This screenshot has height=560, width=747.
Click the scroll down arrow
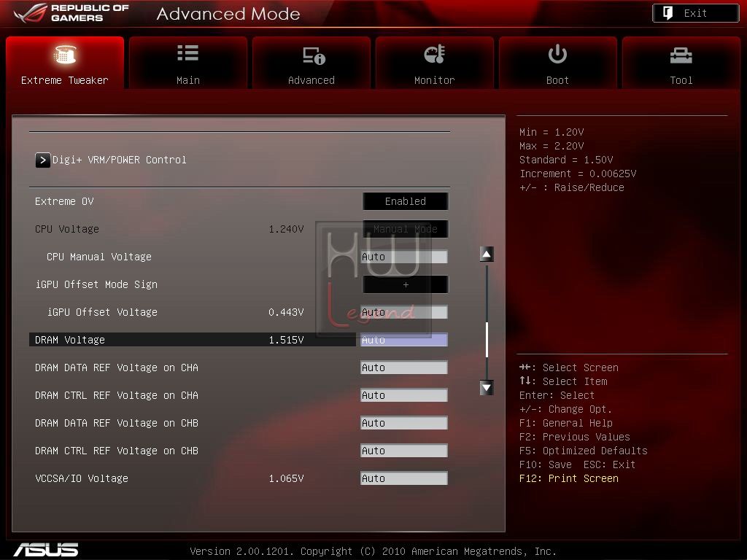click(487, 388)
